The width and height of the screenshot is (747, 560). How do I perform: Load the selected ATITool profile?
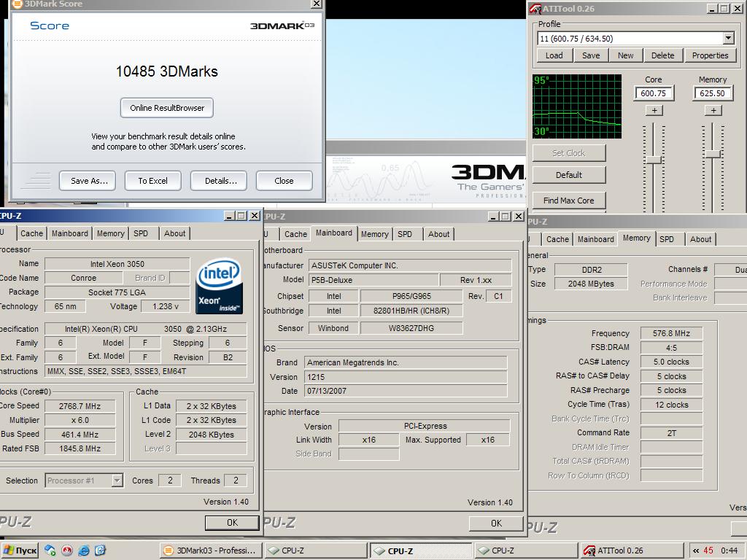click(x=554, y=55)
